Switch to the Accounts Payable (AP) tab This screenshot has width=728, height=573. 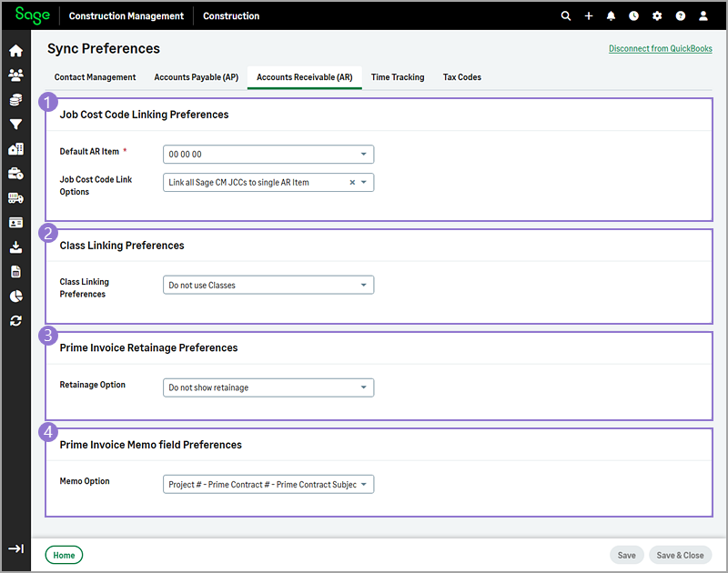click(x=196, y=77)
